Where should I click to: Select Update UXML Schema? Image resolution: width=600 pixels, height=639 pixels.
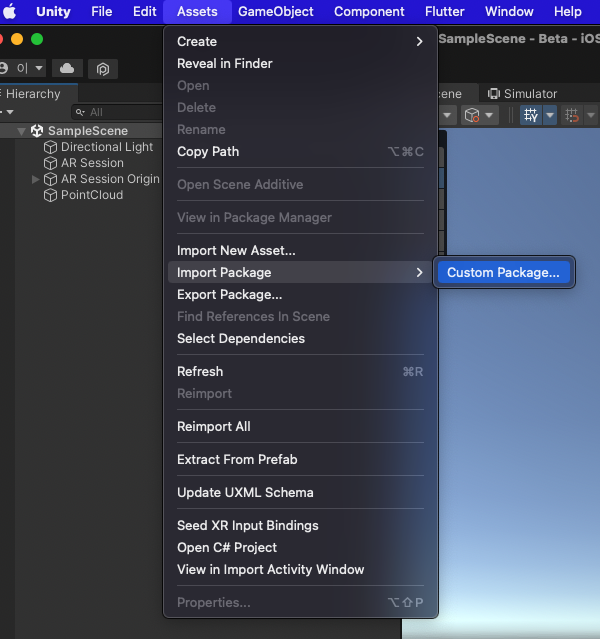click(x=300, y=492)
